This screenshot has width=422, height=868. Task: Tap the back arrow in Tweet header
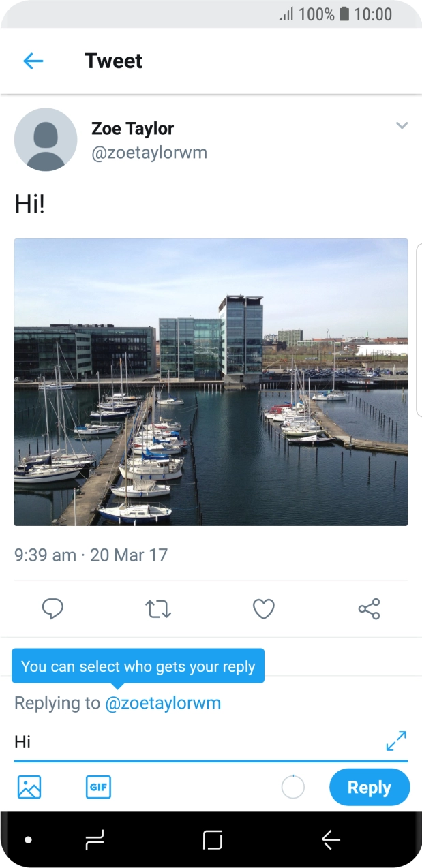pos(33,61)
